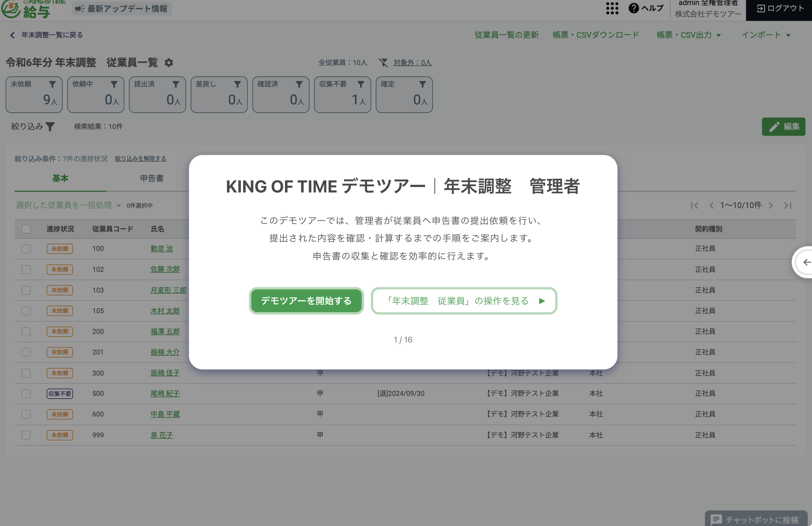812x526 pixels.
Task: Check the row for 尾崎 紀子
Action: [26, 394]
